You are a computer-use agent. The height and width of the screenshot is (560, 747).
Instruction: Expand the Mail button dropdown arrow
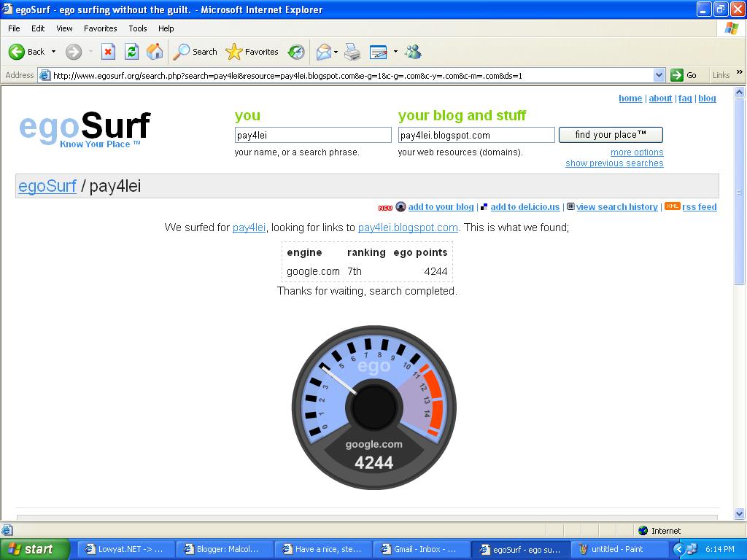pos(336,52)
